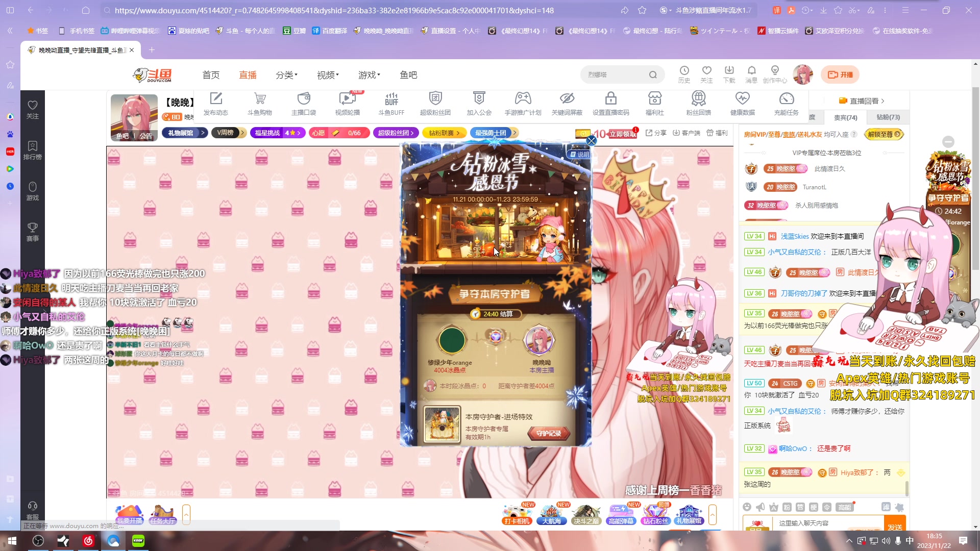Open 粉丝回馈 fan reward icon
The image size is (980, 551).
pos(699,104)
